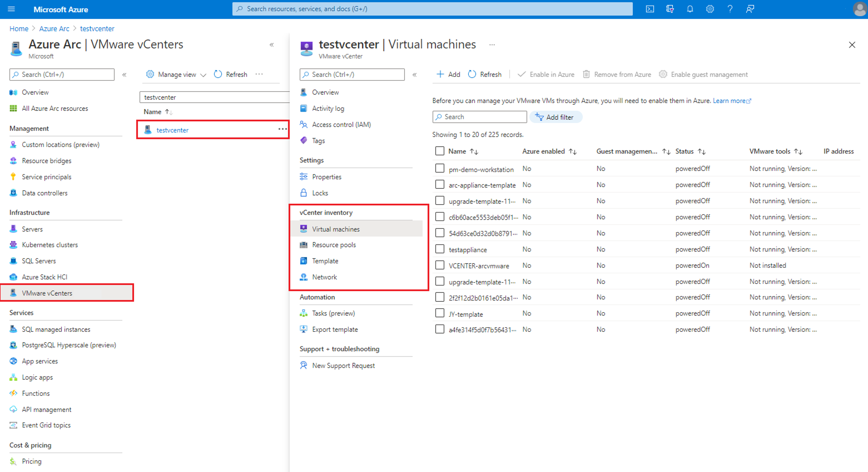The width and height of the screenshot is (868, 472).
Task: Select the VCENTER-arcvmware checkbox
Action: [x=439, y=265]
